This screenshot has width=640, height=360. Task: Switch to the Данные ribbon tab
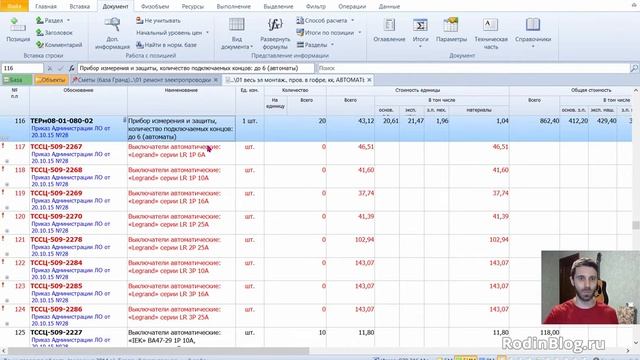coord(389,7)
